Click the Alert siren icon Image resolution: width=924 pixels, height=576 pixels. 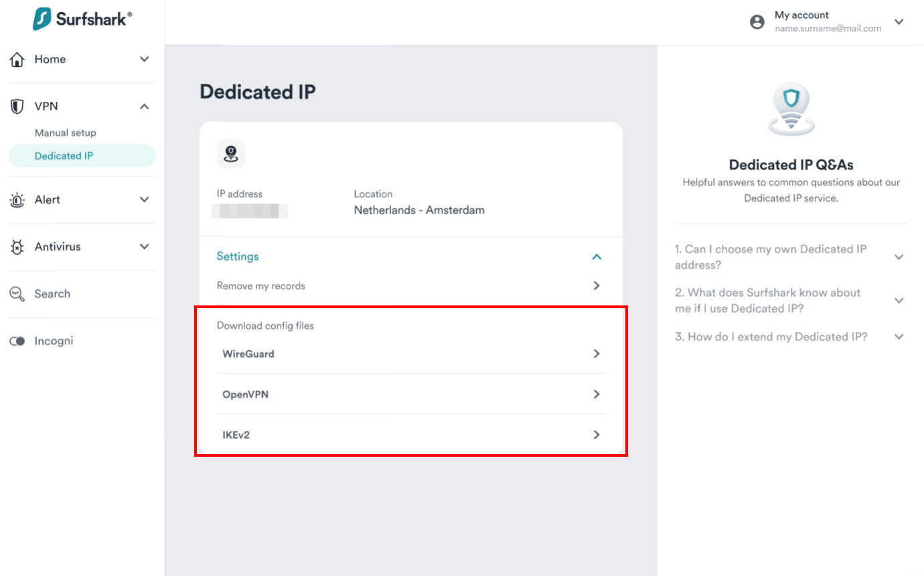click(17, 200)
